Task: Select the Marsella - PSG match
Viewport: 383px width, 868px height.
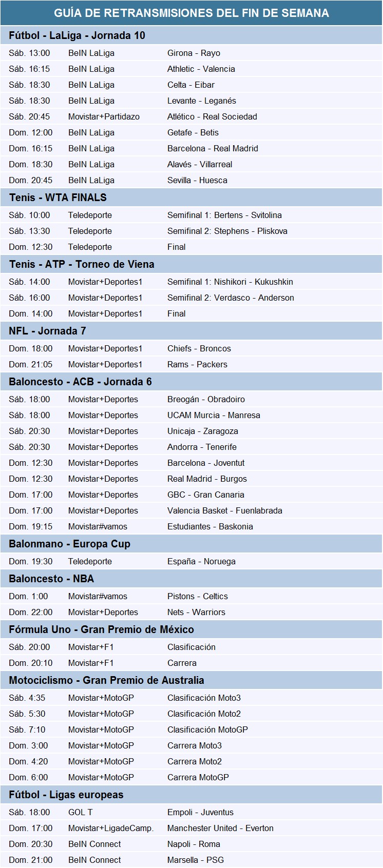Action: click(x=196, y=860)
